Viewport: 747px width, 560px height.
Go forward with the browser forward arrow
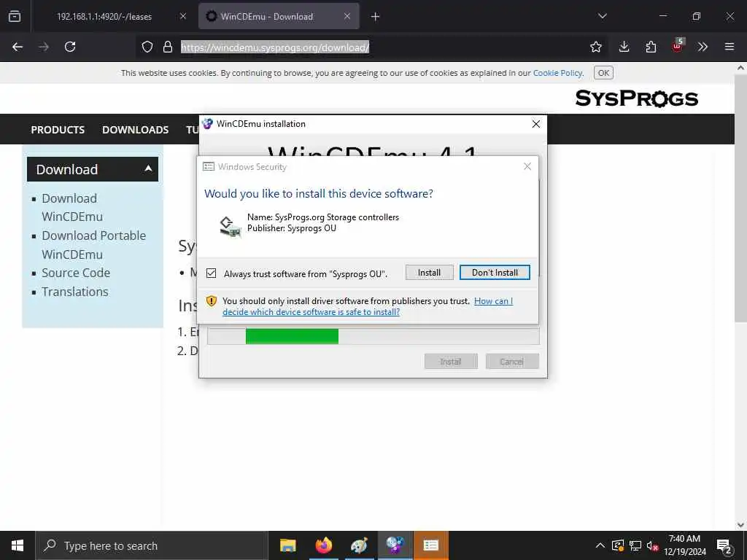[x=44, y=47]
